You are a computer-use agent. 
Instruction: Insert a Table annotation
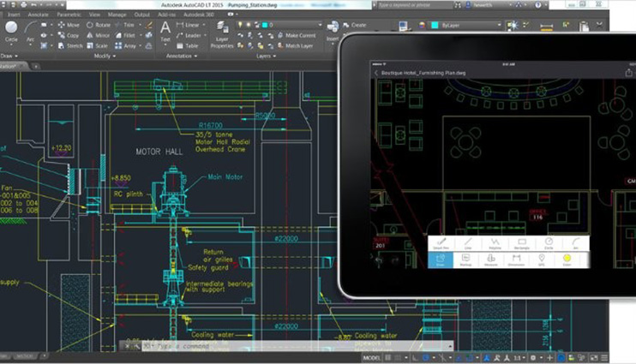pos(188,45)
